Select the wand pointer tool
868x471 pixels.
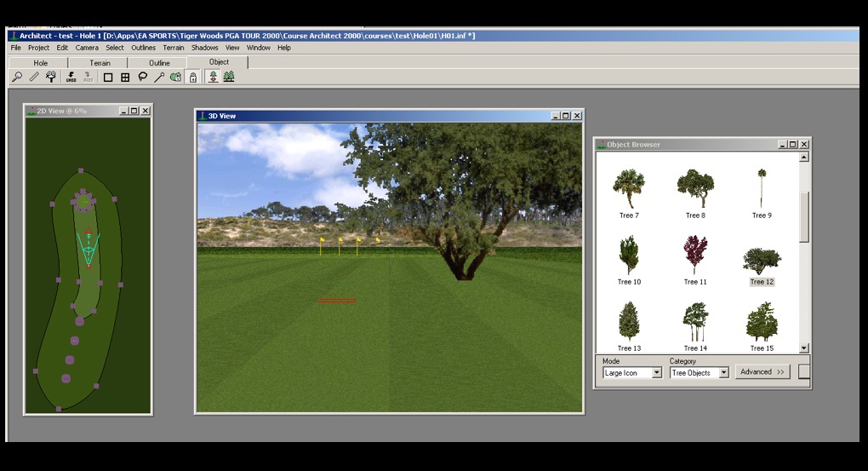point(159,77)
